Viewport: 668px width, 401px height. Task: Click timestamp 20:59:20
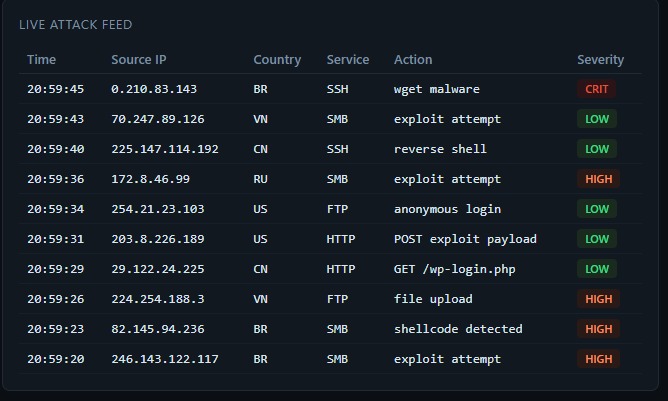click(56, 359)
